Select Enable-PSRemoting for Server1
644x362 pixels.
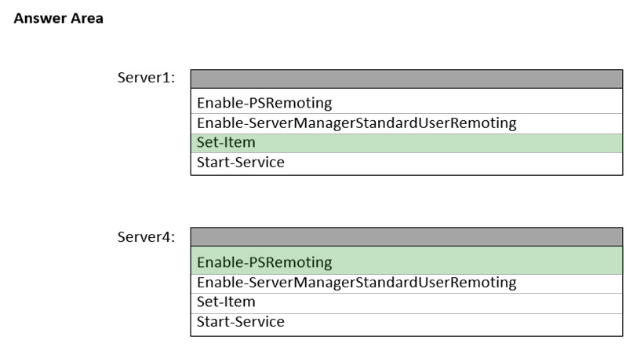point(406,103)
